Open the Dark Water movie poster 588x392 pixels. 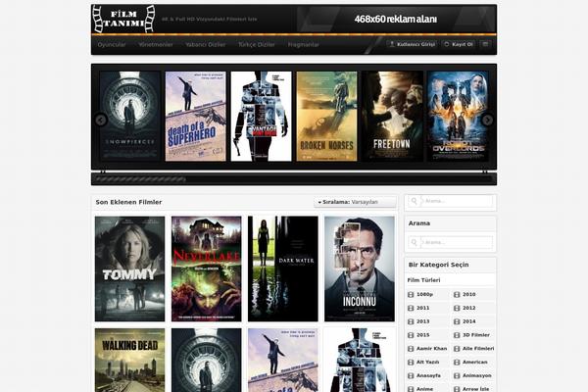pos(283,269)
